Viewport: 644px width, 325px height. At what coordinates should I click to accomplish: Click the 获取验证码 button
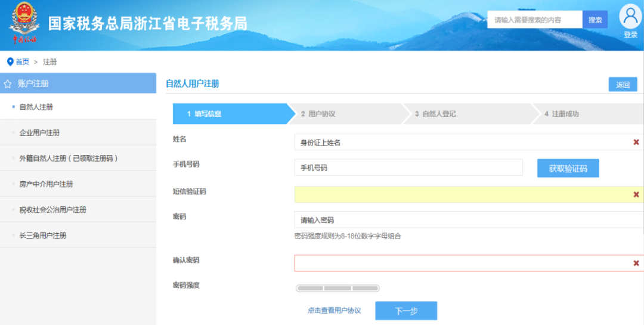568,168
